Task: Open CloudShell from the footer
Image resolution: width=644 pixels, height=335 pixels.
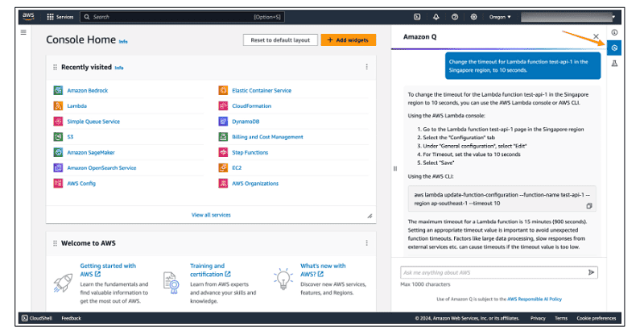Action: coord(37,318)
